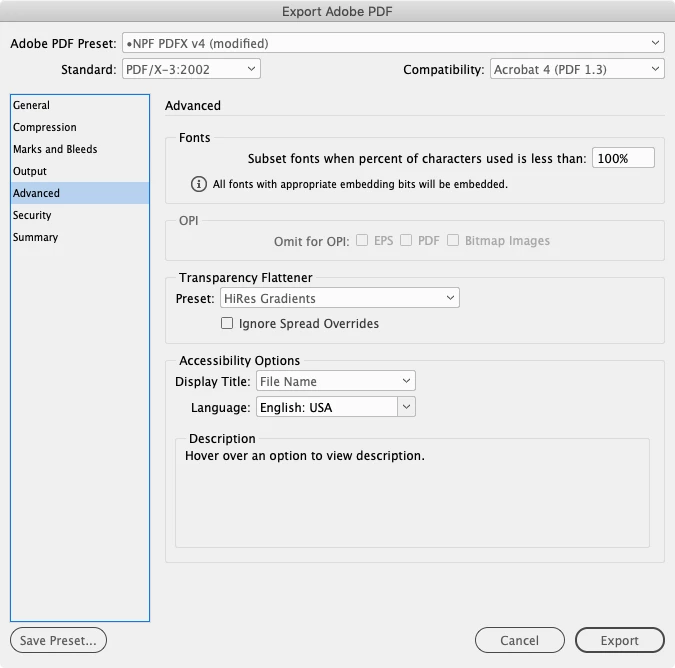Viewport: 675px width, 668px height.
Task: Open the Marks and Bleeds panel
Action: [x=80, y=149]
